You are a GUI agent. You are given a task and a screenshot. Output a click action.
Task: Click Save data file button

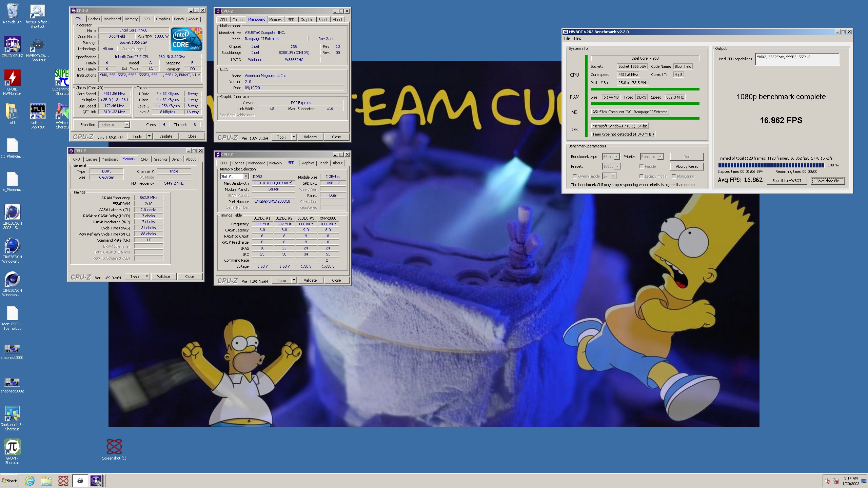828,181
